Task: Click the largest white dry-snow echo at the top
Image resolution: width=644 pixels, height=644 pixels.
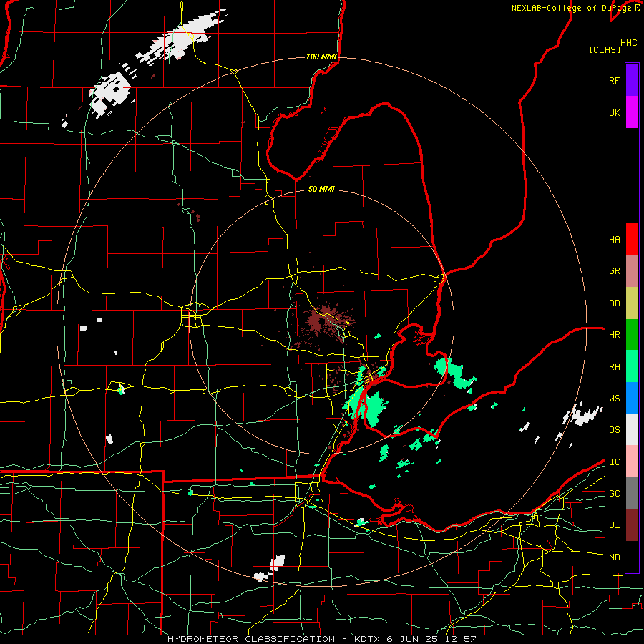Action: click(181, 38)
